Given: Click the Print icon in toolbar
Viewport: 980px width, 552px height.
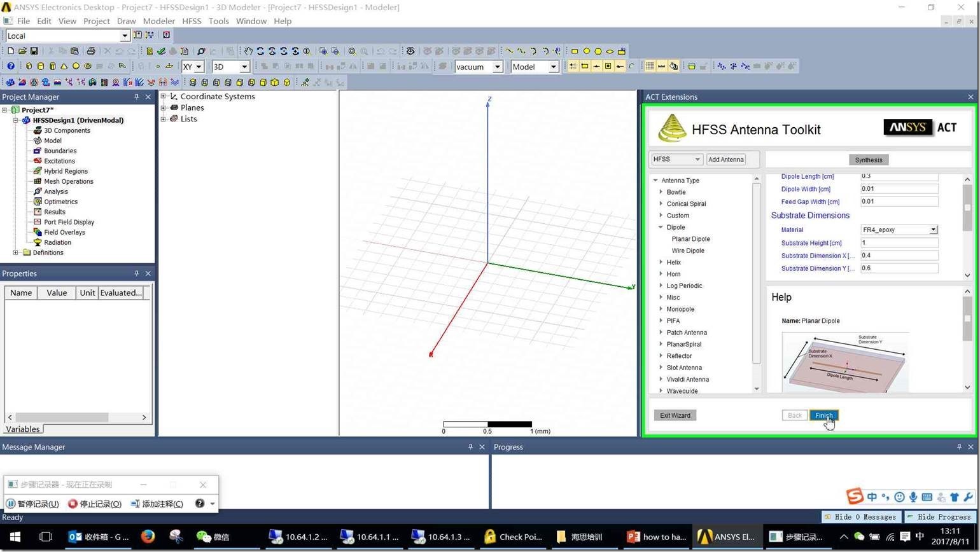Looking at the screenshot, I should pyautogui.click(x=90, y=51).
